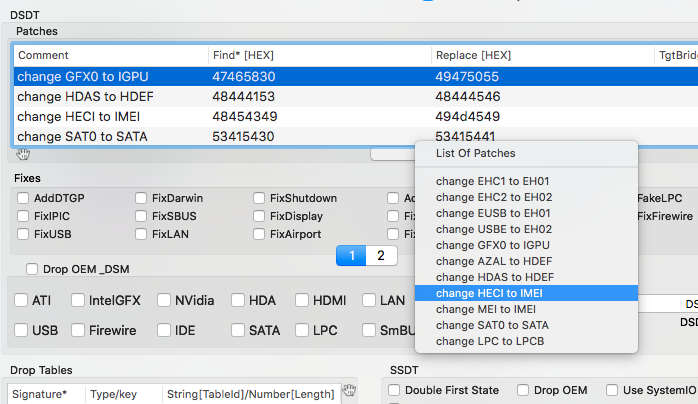Viewport: 698px width, 404px height.
Task: Enable the FixShutdown checkbox
Action: (x=259, y=198)
